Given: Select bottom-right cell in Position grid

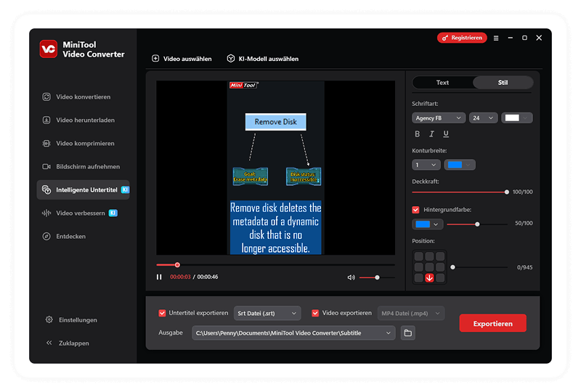Looking at the screenshot, I should coord(440,278).
